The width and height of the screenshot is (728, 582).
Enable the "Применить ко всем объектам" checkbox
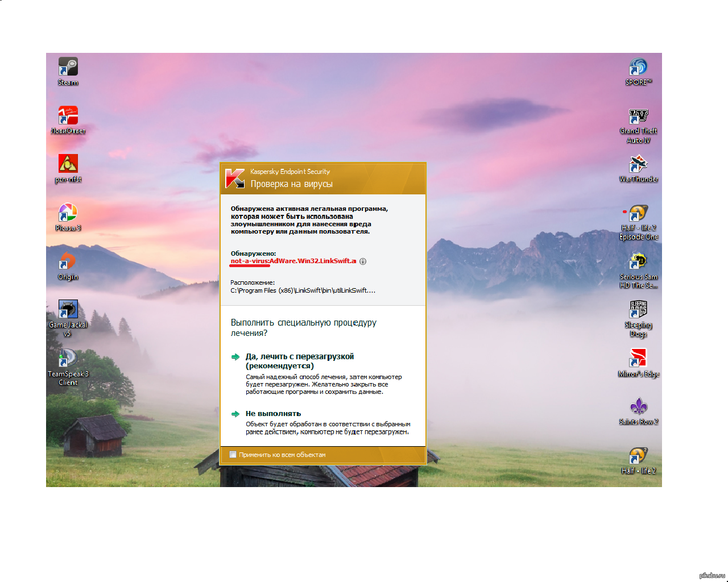pyautogui.click(x=233, y=455)
